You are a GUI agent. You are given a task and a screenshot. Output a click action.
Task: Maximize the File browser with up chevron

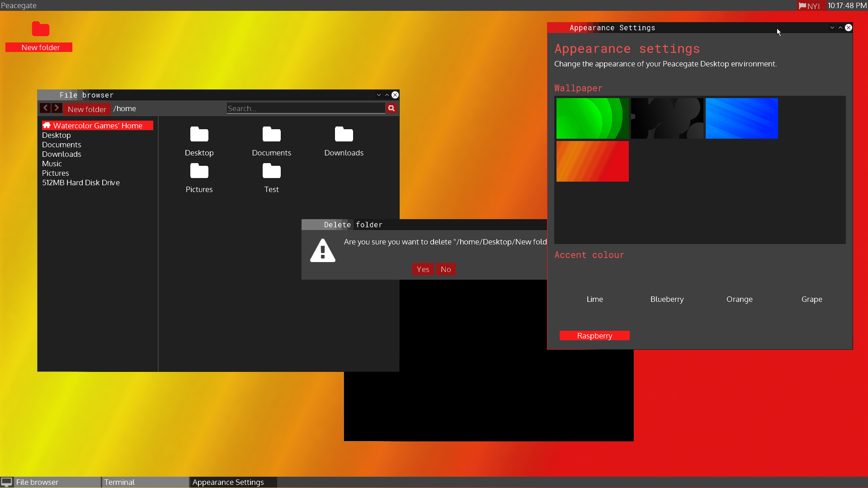[x=387, y=95]
